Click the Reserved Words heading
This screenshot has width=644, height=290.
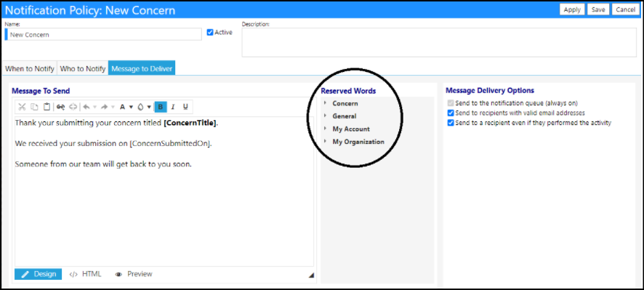click(348, 91)
